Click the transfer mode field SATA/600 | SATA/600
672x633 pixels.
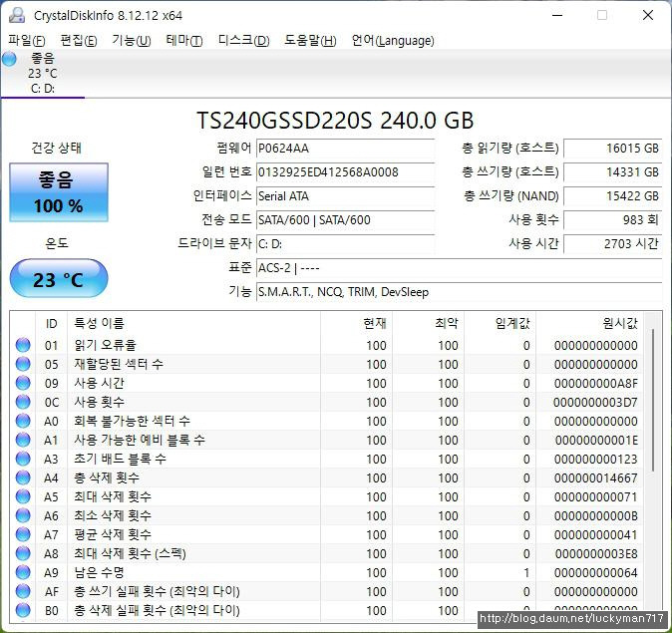[345, 220]
